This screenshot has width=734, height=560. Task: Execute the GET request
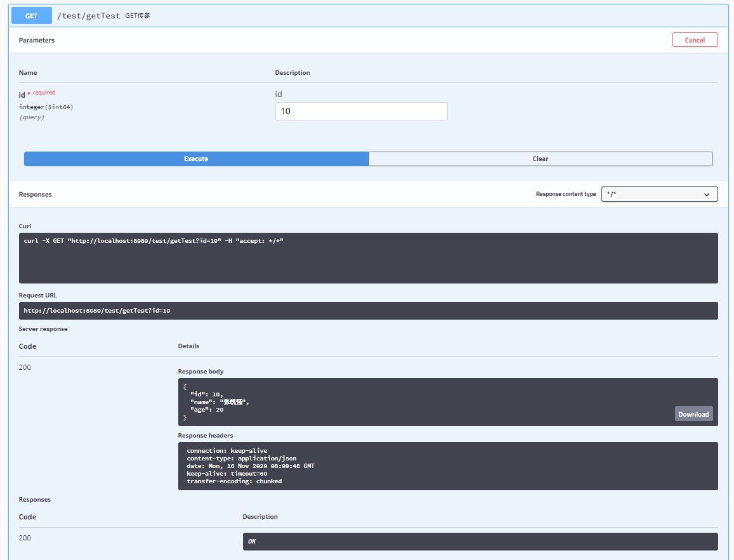(x=196, y=159)
